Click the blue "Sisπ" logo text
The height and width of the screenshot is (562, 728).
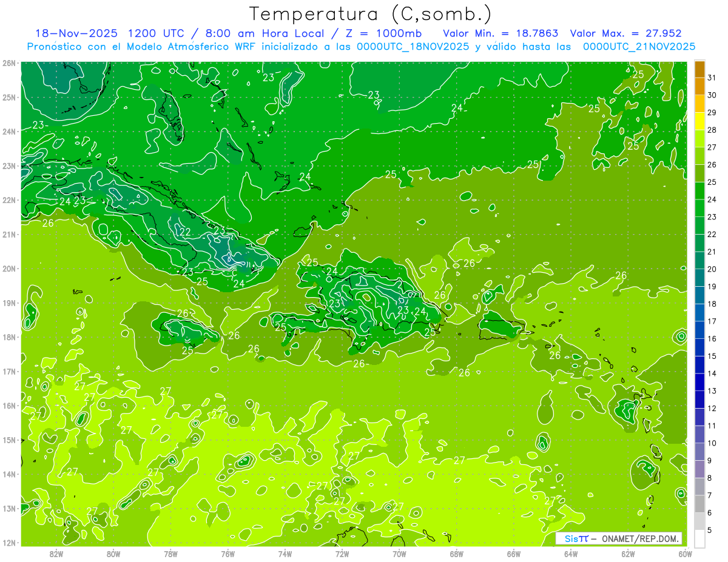pyautogui.click(x=576, y=538)
